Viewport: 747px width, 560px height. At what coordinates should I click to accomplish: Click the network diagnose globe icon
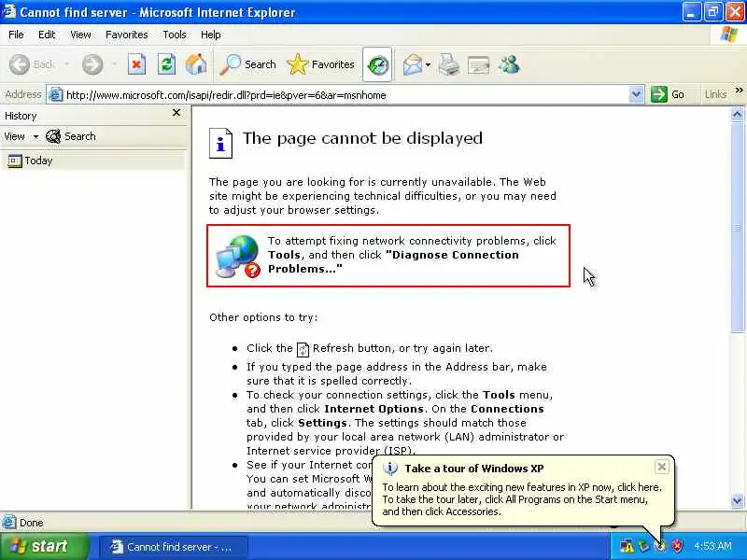pos(237,256)
